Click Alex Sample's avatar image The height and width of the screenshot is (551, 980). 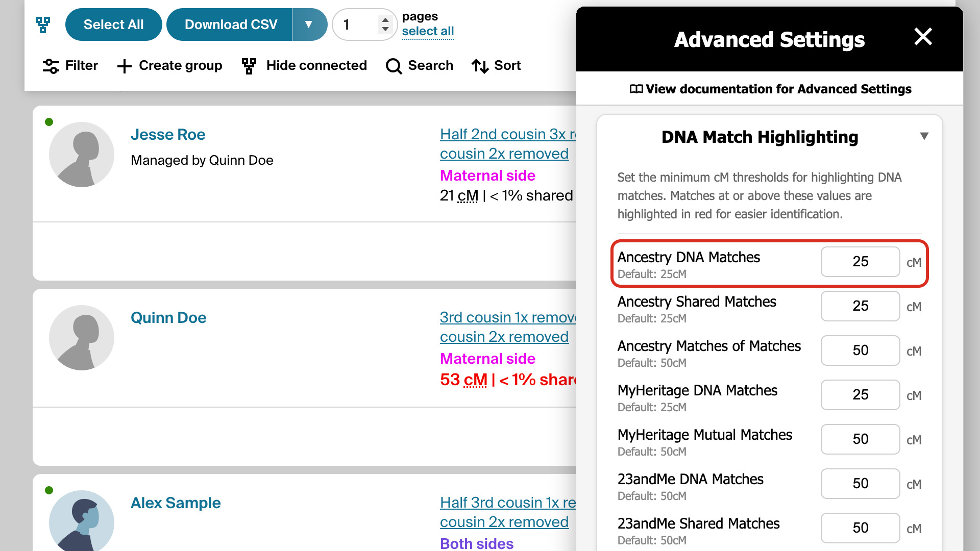[82, 521]
